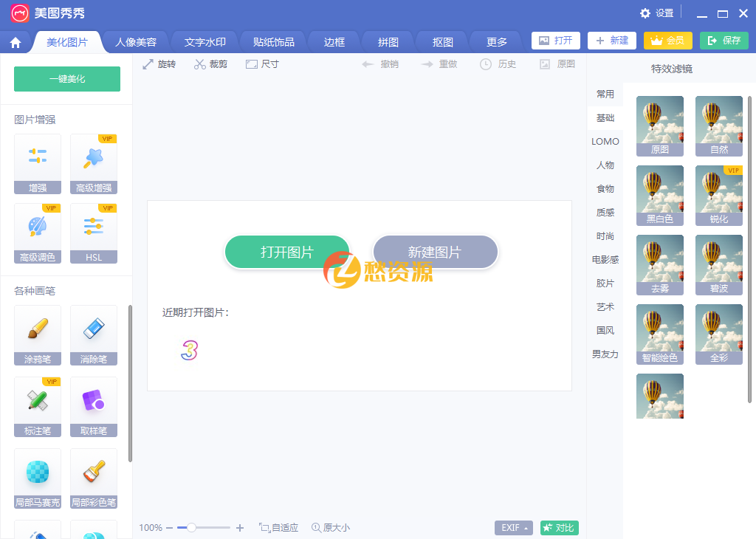Apply the 自然 filter thumbnail

[x=718, y=126]
